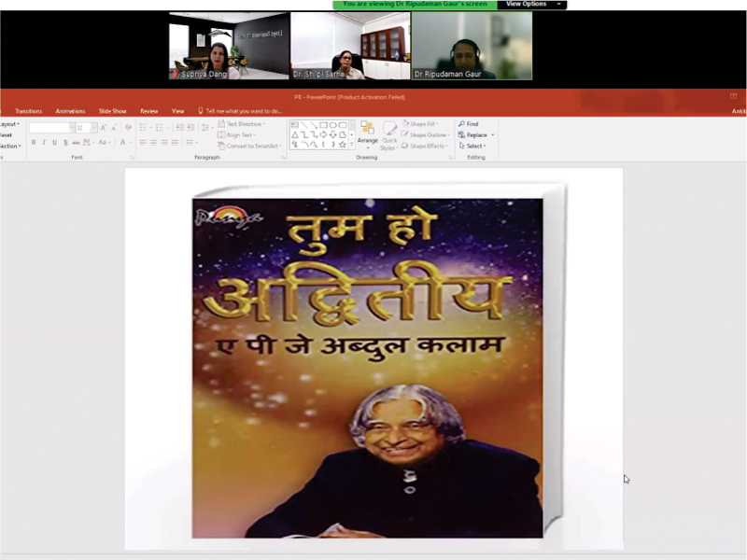Select the Right Arrow shape

(323, 134)
